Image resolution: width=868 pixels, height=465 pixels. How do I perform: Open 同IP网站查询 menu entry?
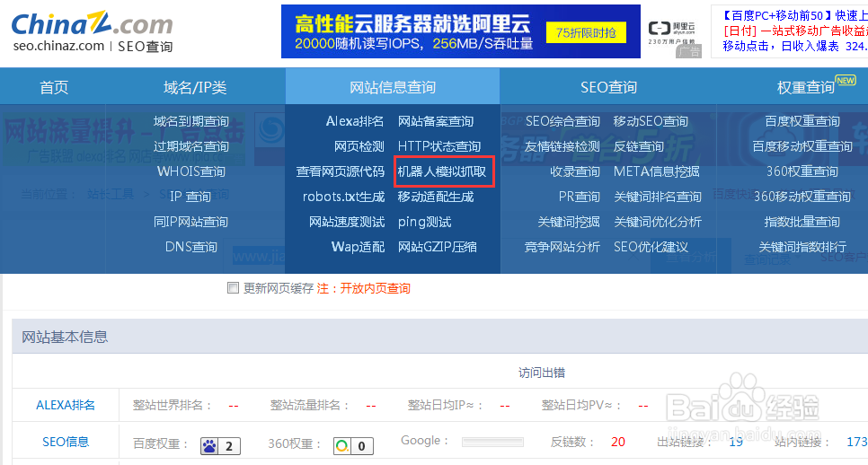point(191,222)
